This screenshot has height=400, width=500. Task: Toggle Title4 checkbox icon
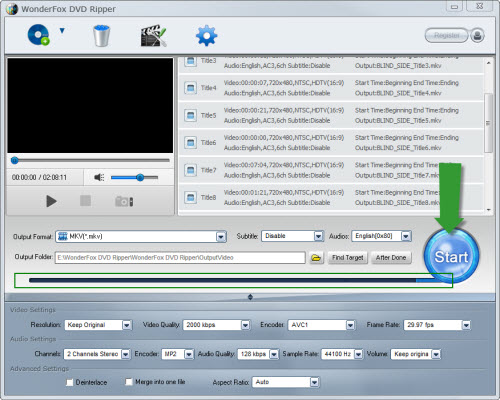coord(191,88)
